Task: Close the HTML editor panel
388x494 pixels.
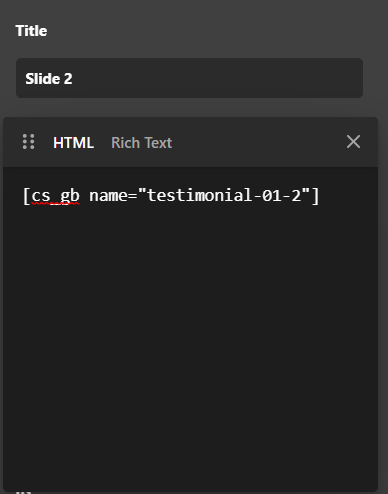Action: (353, 142)
